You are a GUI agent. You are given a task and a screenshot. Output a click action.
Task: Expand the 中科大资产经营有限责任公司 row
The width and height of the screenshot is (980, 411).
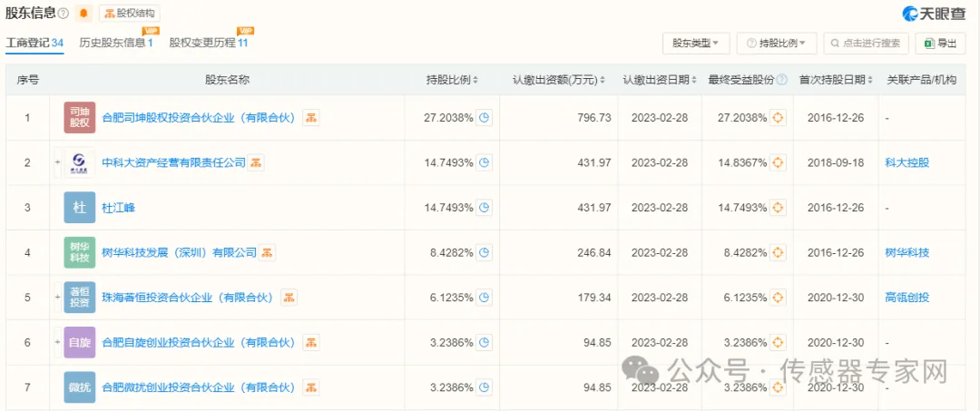click(x=57, y=163)
